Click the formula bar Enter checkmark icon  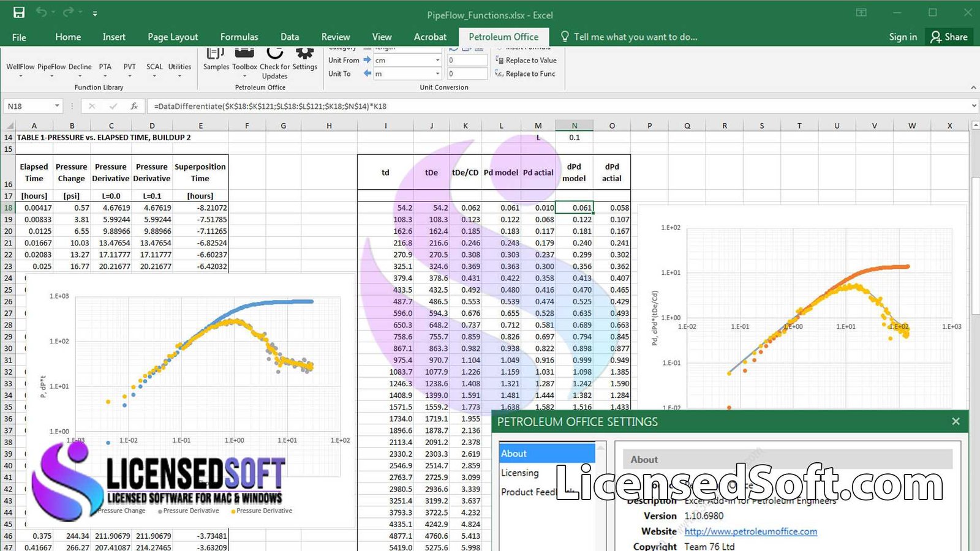coord(113,106)
